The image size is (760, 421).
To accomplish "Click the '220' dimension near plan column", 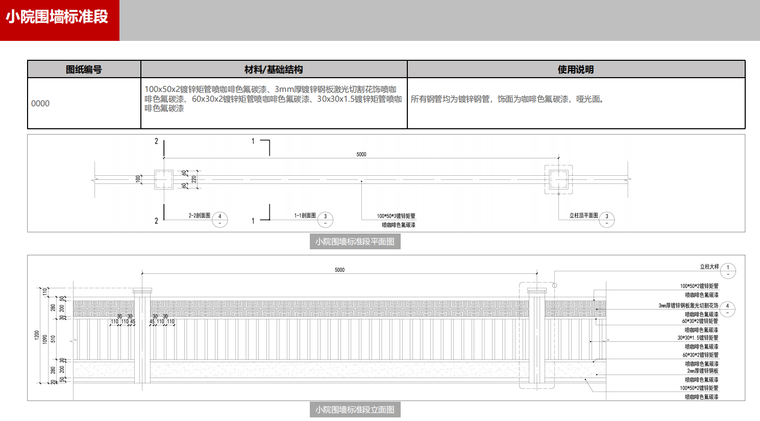I will (x=194, y=179).
